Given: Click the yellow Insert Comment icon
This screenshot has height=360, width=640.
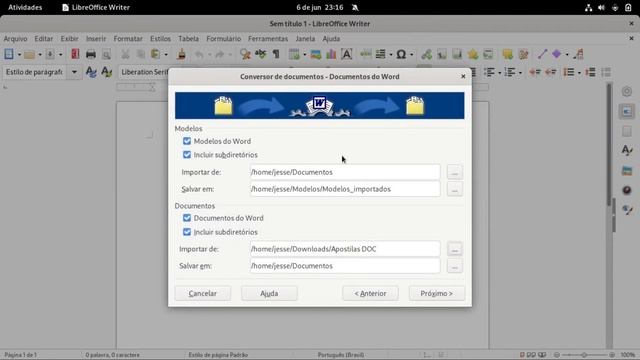Looking at the screenshot, I should point(507,54).
